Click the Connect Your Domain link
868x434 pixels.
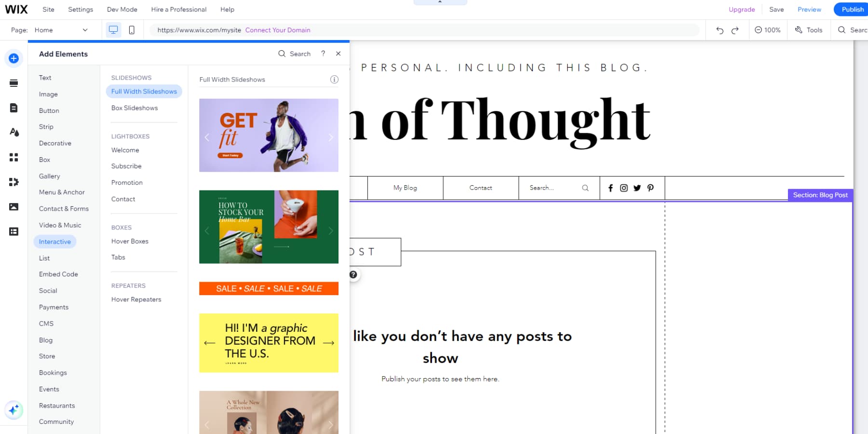click(278, 30)
